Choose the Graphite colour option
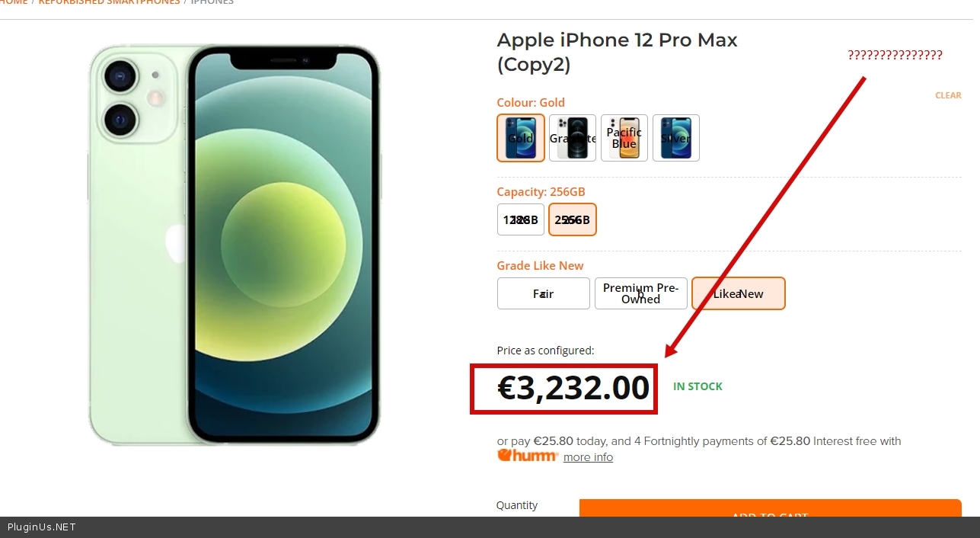980x538 pixels. (x=573, y=138)
